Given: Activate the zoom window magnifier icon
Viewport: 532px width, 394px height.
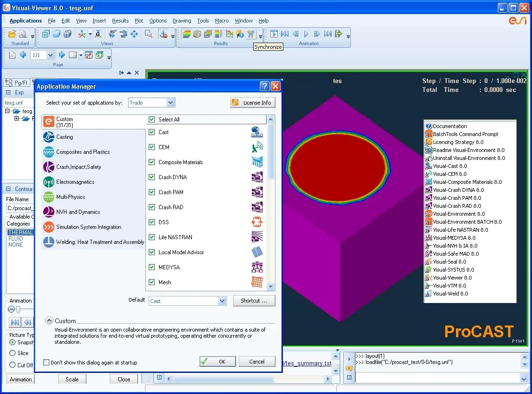Looking at the screenshot, I should (x=148, y=34).
